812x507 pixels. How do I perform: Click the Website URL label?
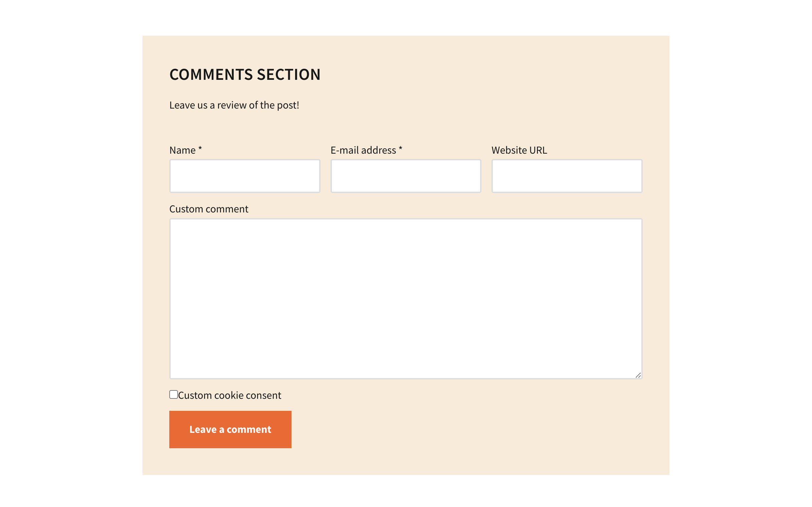tap(519, 150)
